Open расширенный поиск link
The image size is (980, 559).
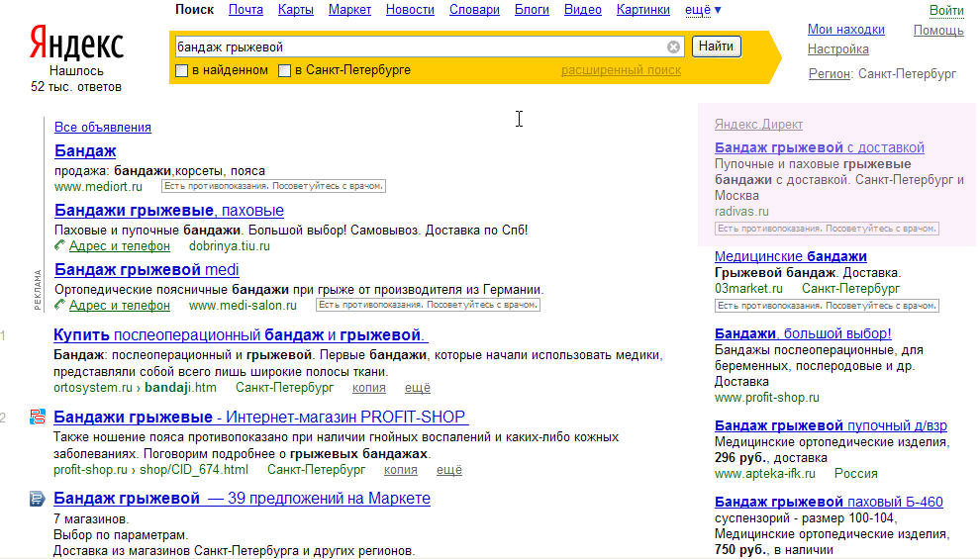(x=622, y=70)
